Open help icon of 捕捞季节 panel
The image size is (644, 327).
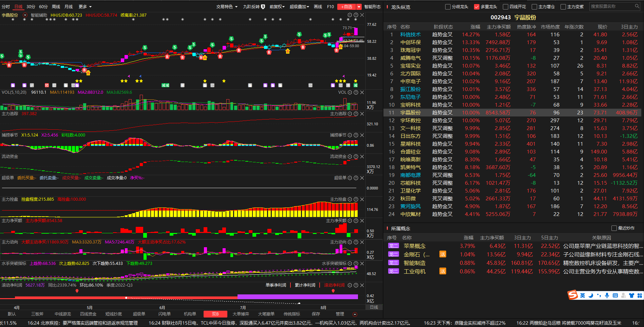pos(356,135)
